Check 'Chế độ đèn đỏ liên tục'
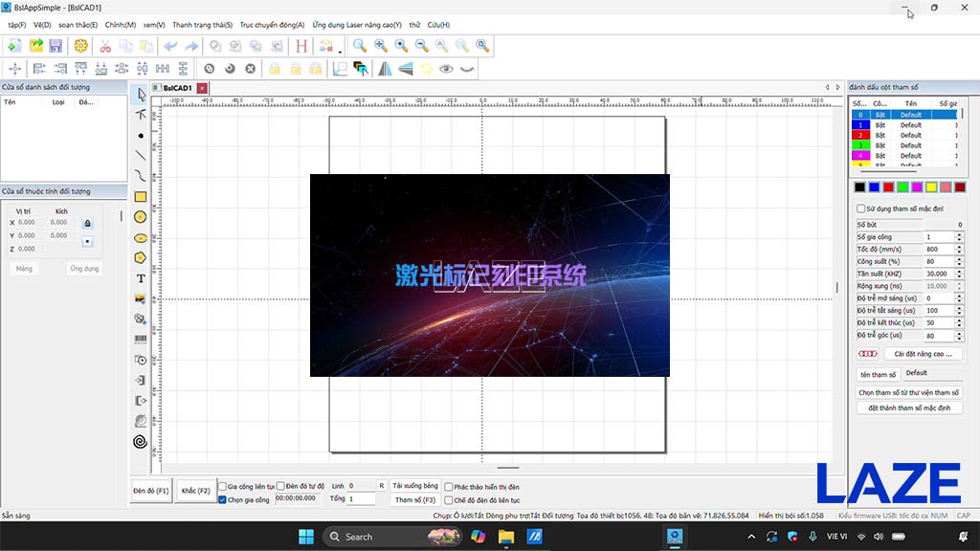Viewport: 980px width, 551px height. [449, 500]
